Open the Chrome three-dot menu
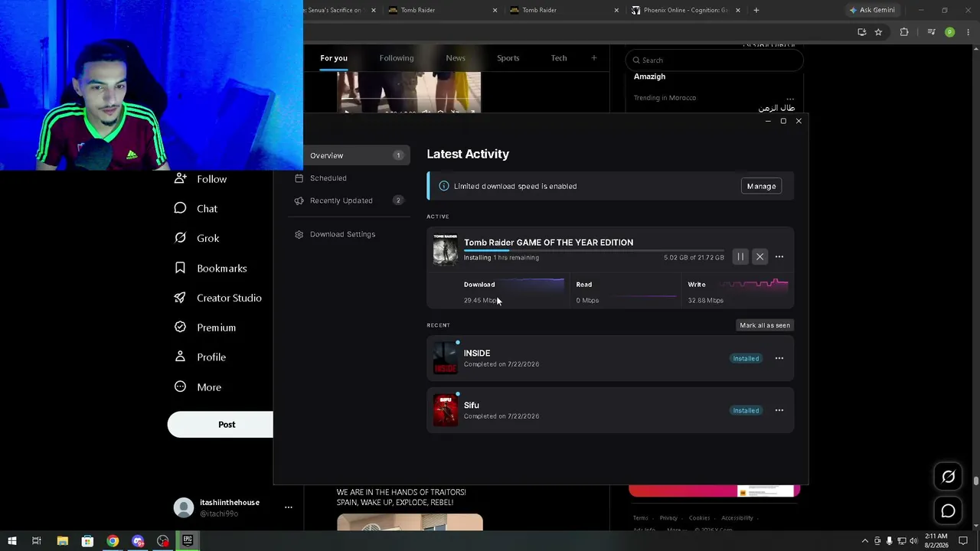This screenshot has width=980, height=551. tap(969, 32)
